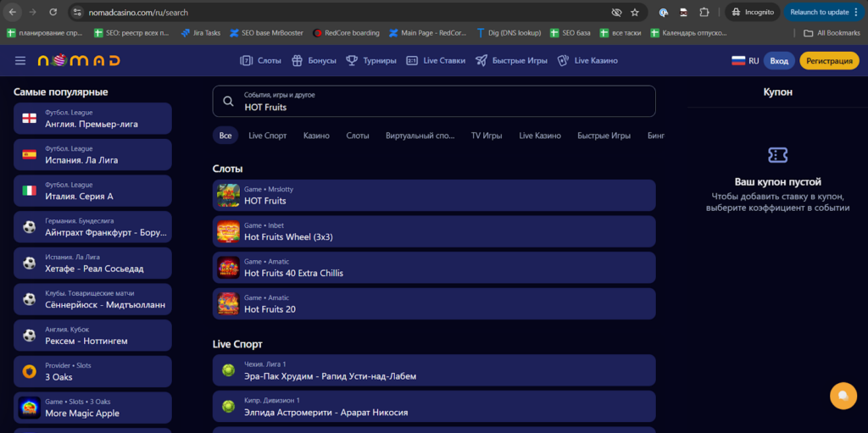The image size is (868, 433).
Task: Click the Hot Fruits 40 Extra Chillis icon
Action: click(x=228, y=268)
